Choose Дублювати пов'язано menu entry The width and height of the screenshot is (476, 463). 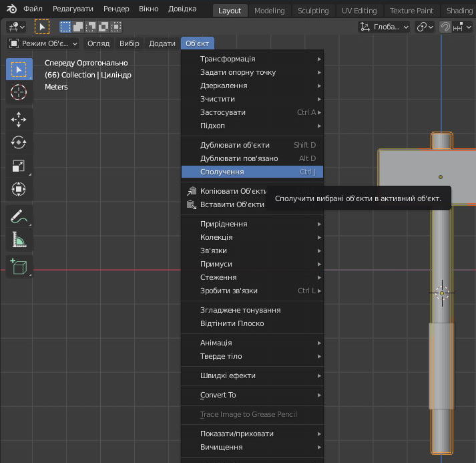tap(252, 158)
